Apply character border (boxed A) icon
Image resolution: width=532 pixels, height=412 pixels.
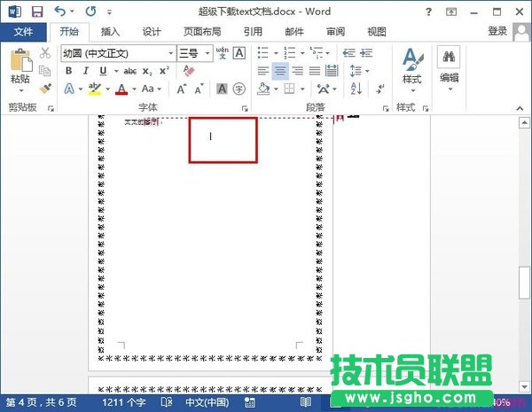(x=239, y=53)
